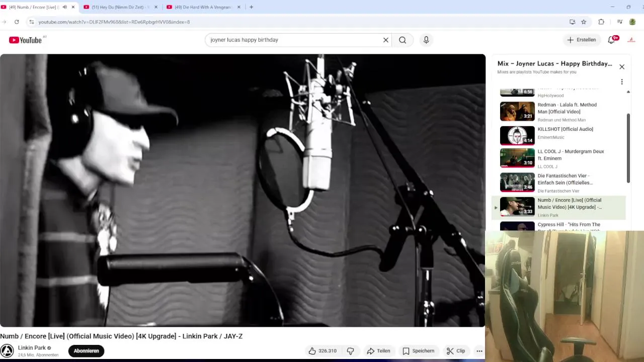Save video with Speichern button
Image resolution: width=644 pixels, height=362 pixels.
click(x=418, y=351)
